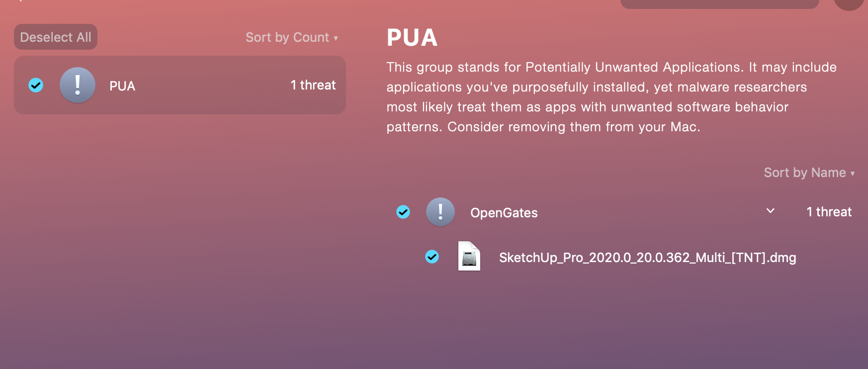Click the SketchUp dmg disk image icon

(x=469, y=256)
